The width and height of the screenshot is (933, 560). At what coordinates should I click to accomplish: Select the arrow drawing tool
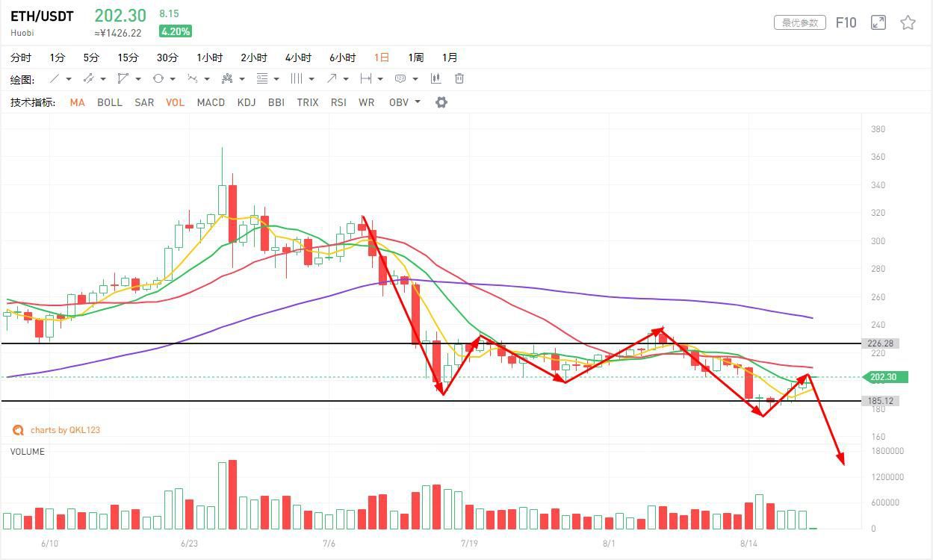(x=332, y=78)
